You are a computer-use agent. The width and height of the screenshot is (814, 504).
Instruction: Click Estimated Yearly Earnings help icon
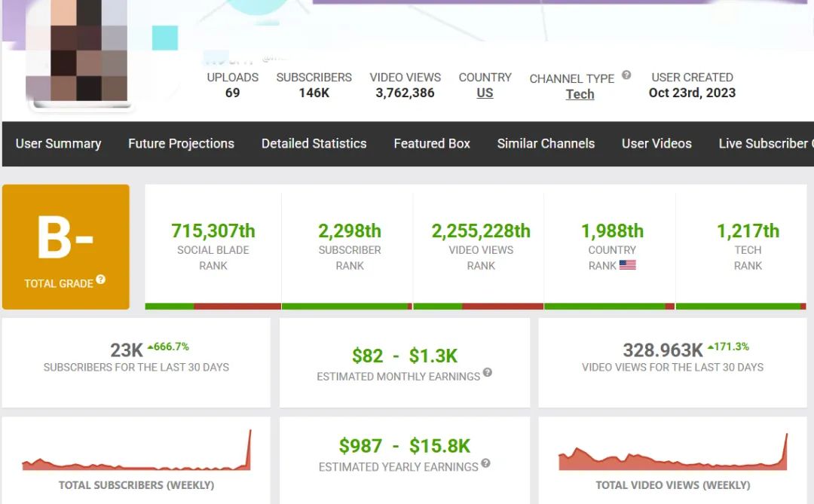485,463
